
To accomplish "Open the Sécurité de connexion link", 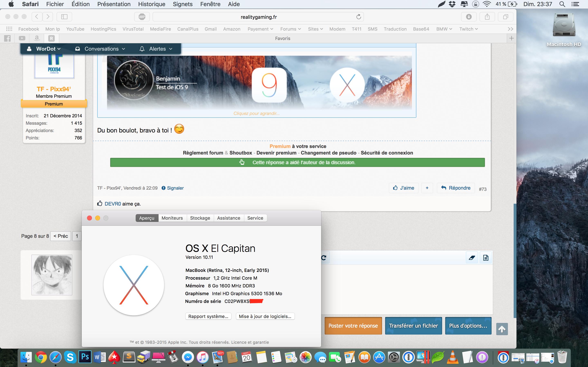I will click(387, 153).
